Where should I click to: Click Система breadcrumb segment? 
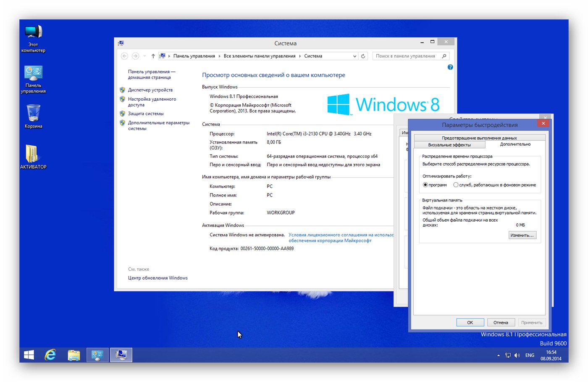[313, 56]
